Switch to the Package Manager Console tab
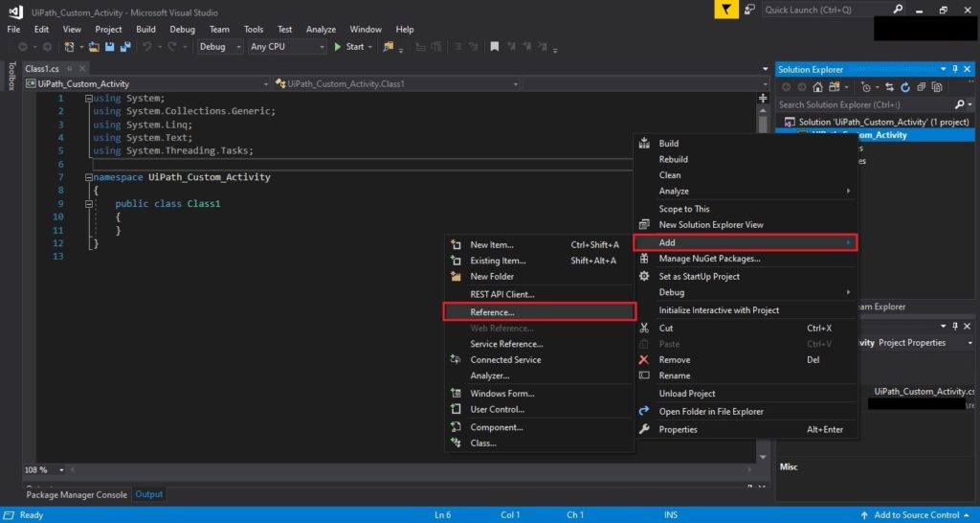This screenshot has height=523, width=980. click(77, 495)
